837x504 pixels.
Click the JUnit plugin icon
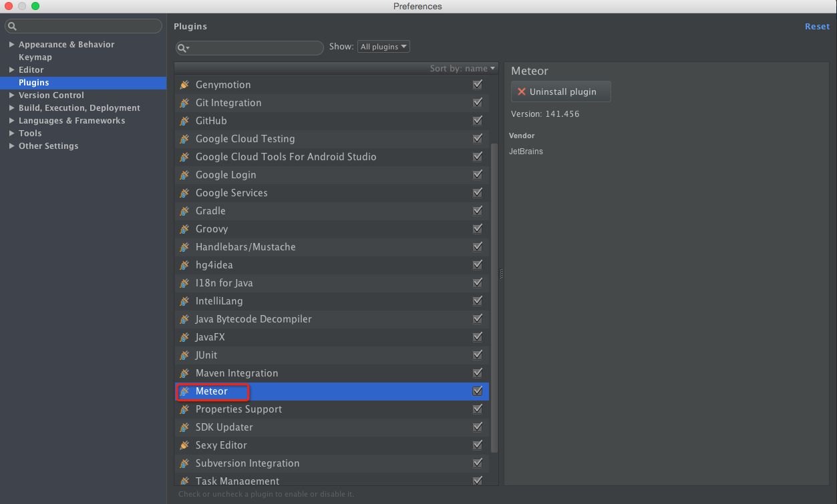[x=184, y=355]
